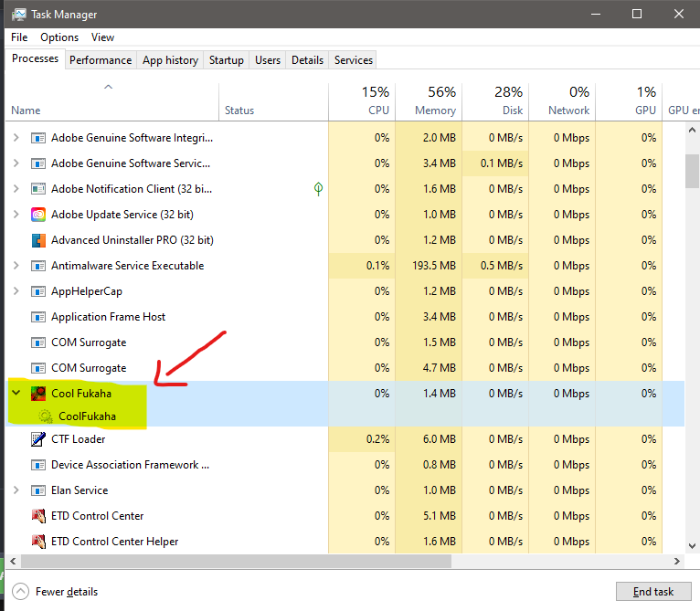Switch to the Users tab
Viewport: 700px width, 611px height.
268,59
